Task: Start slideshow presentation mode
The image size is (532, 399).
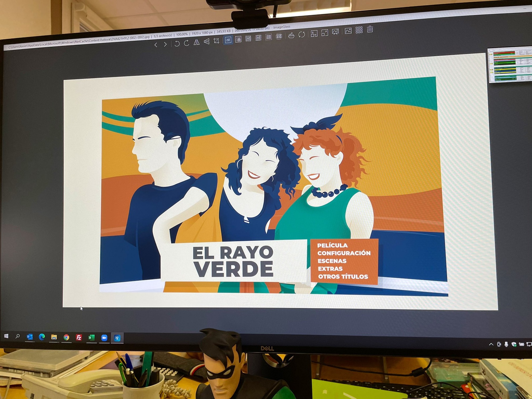Action: click(x=335, y=32)
